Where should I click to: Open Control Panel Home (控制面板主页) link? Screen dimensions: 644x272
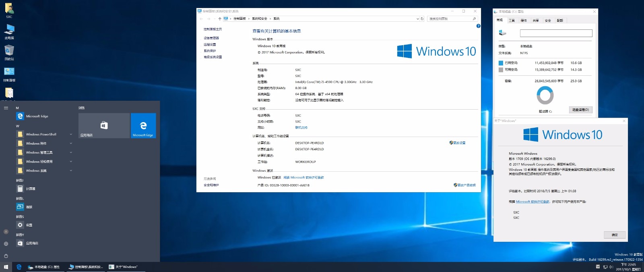[213, 29]
